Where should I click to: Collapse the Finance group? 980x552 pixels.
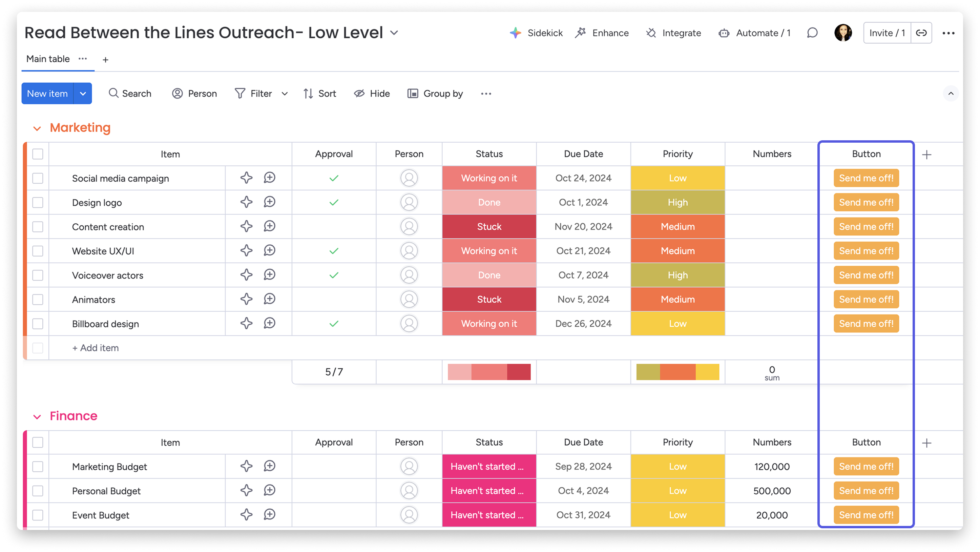(38, 416)
